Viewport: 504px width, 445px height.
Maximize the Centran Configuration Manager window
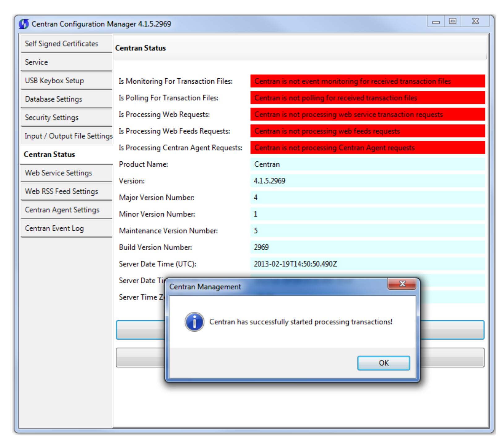click(453, 22)
